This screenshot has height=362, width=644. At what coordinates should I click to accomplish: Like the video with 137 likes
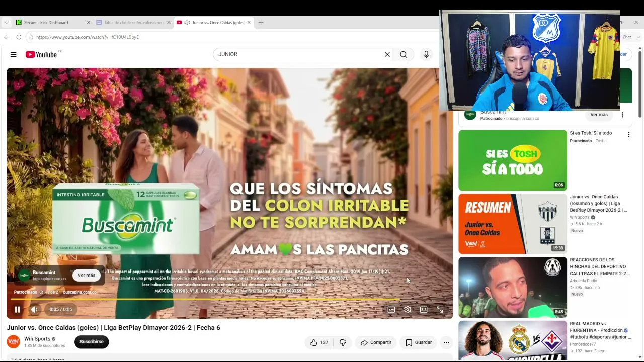(x=319, y=342)
